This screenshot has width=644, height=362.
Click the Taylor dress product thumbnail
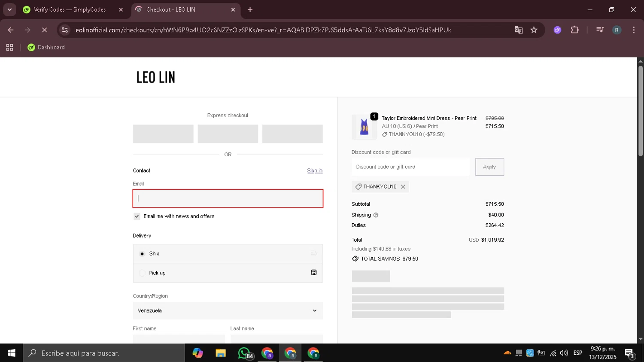tap(364, 127)
